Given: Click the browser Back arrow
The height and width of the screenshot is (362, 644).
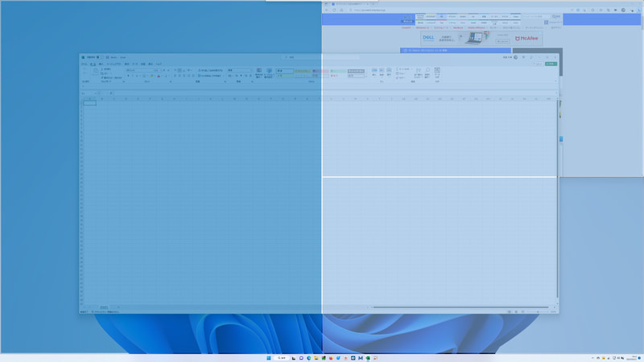Looking at the screenshot, I should pyautogui.click(x=327, y=10).
